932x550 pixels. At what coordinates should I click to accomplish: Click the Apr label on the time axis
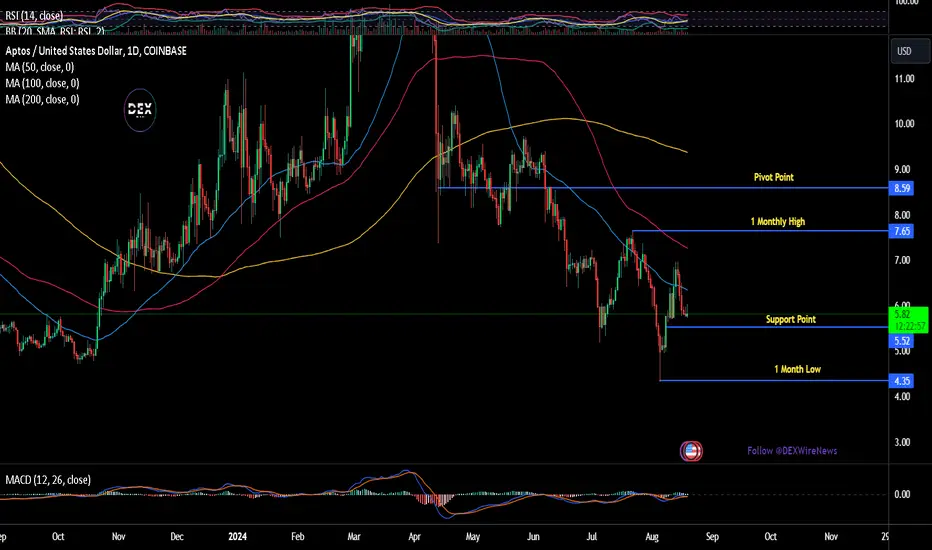(414, 536)
